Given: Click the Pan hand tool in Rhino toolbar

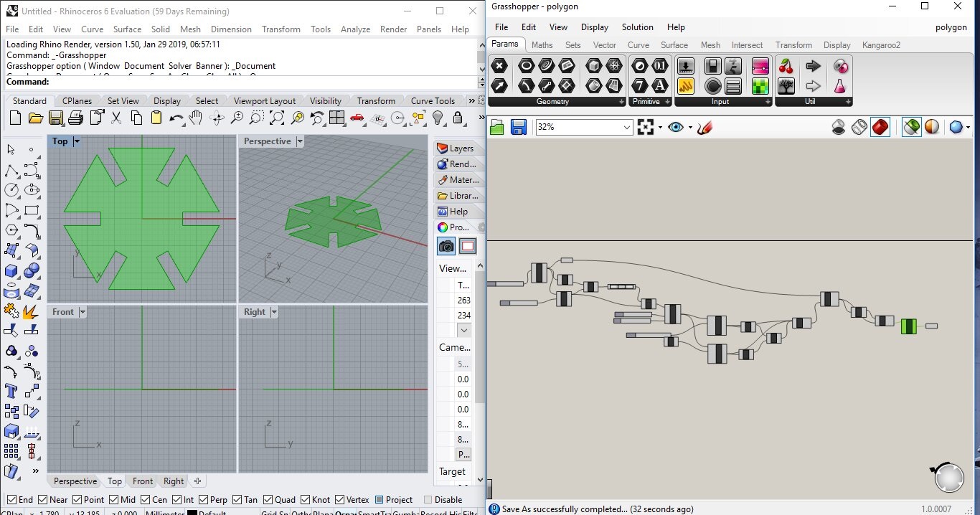Looking at the screenshot, I should click(196, 118).
